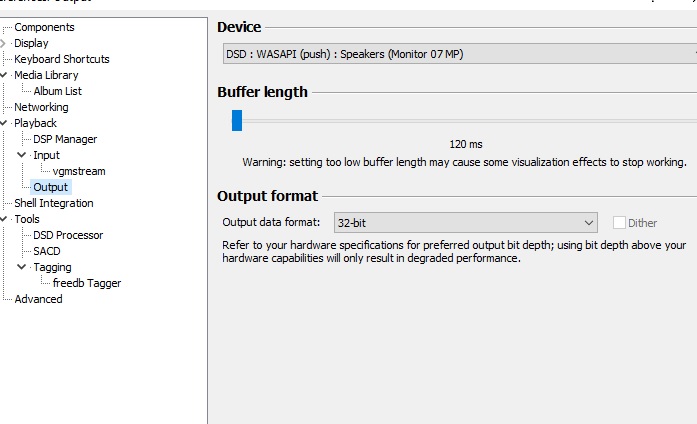Select Keyboard Shortcuts in the tree

click(62, 59)
